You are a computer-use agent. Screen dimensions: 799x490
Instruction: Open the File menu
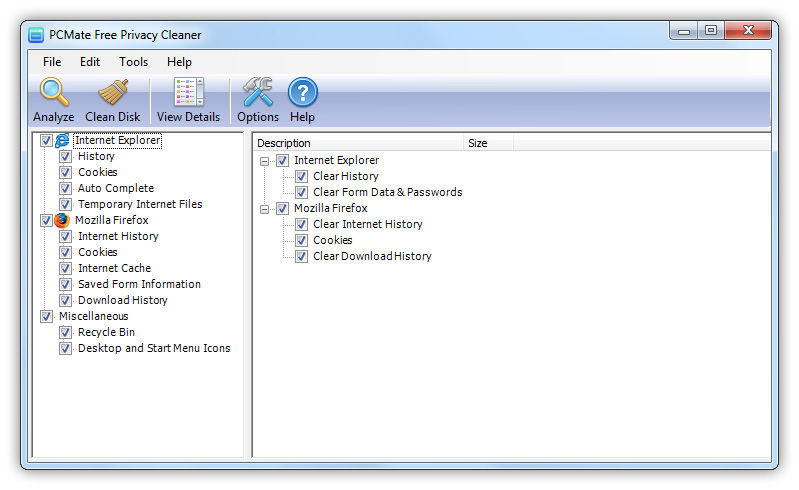[x=52, y=62]
